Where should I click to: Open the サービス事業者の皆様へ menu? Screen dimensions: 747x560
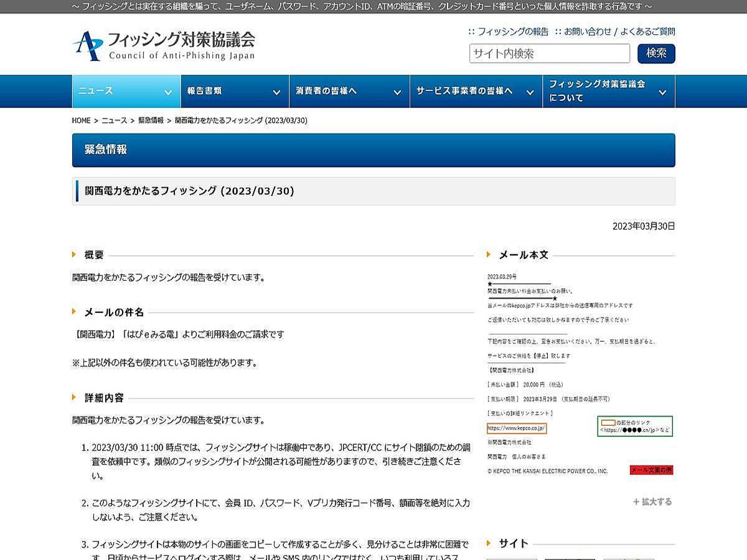click(x=464, y=91)
